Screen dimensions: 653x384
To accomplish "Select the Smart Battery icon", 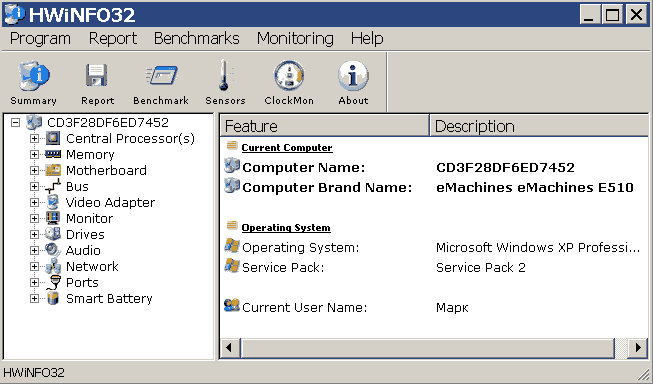I will click(x=53, y=298).
